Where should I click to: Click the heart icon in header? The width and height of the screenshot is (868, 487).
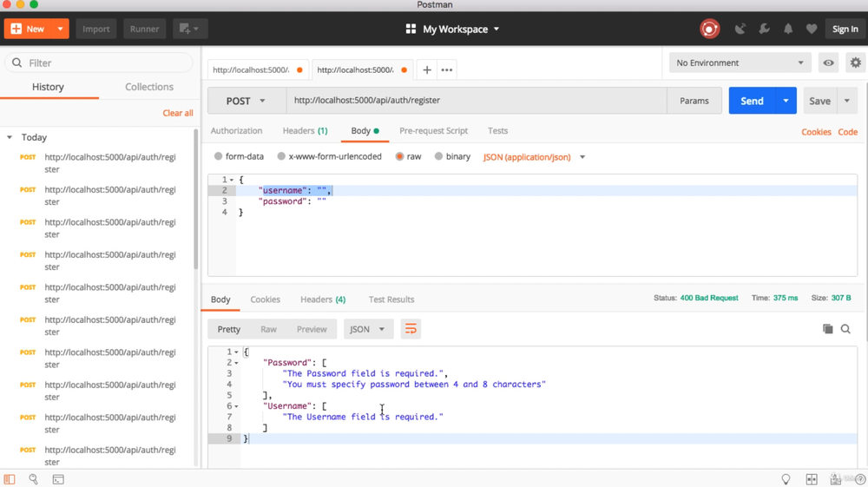point(812,29)
